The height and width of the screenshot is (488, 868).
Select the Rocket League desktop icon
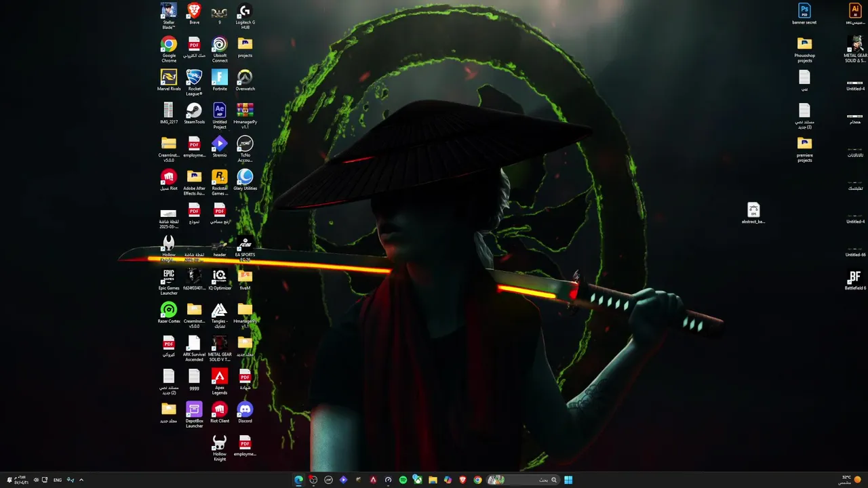point(194,82)
